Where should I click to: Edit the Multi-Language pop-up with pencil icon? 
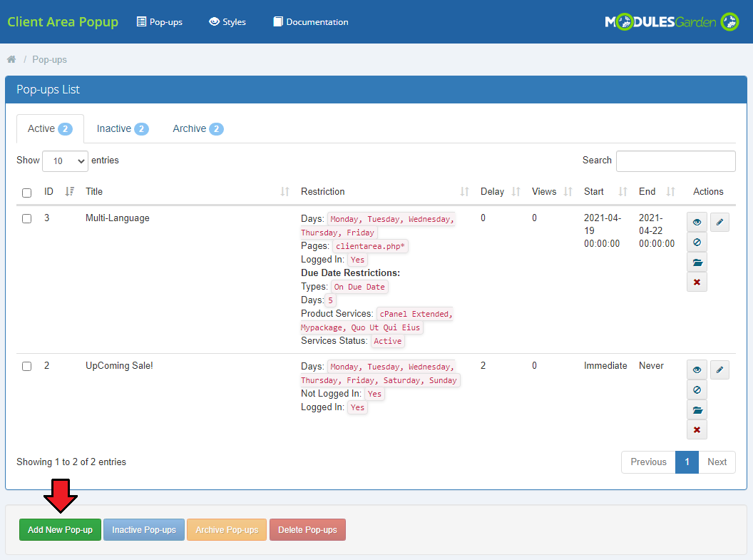pos(719,223)
